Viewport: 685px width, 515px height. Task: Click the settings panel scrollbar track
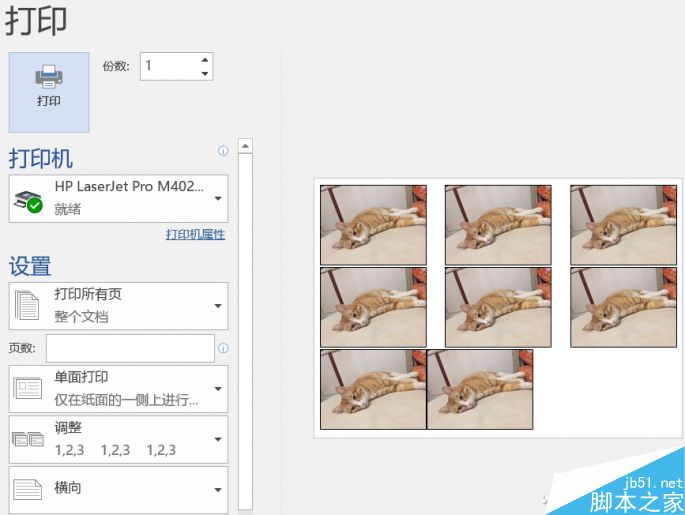246,331
